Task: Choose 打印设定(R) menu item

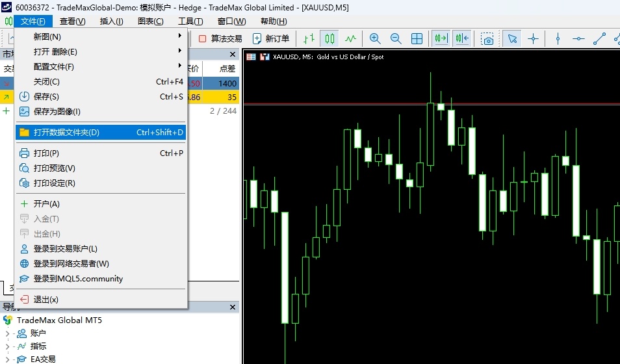Action: tap(101, 183)
